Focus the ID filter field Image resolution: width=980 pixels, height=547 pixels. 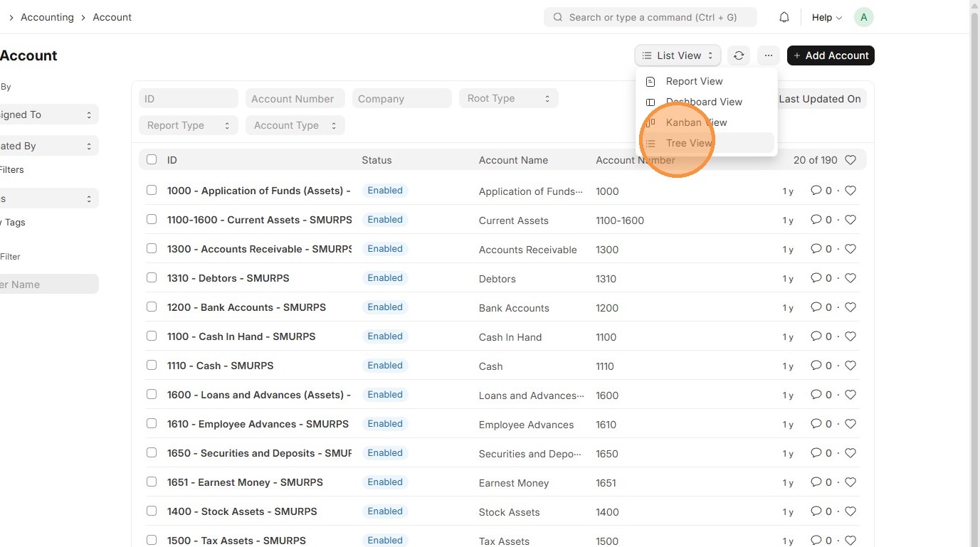[x=189, y=98]
